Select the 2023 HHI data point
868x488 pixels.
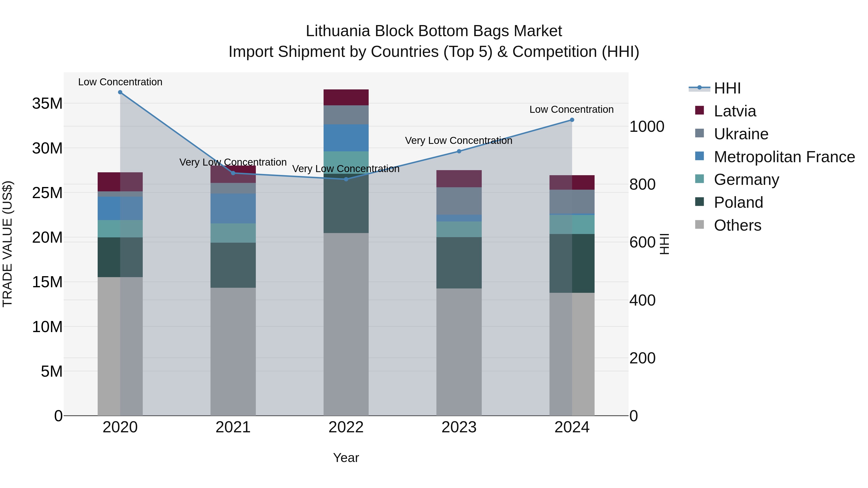(x=459, y=151)
